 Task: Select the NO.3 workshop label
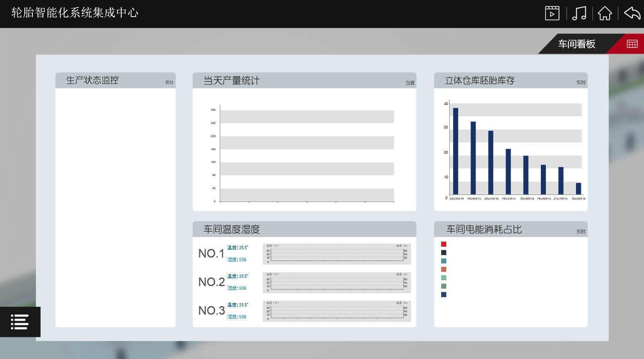pyautogui.click(x=211, y=311)
